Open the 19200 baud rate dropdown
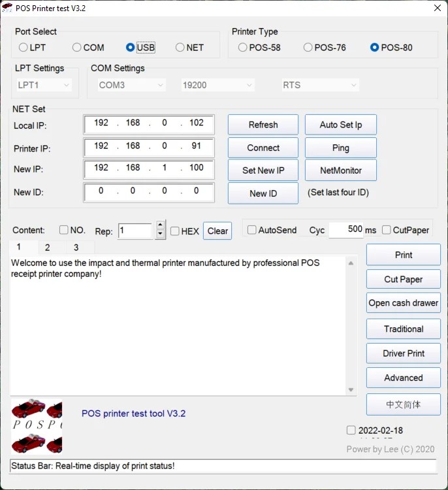448x490 pixels. (217, 85)
